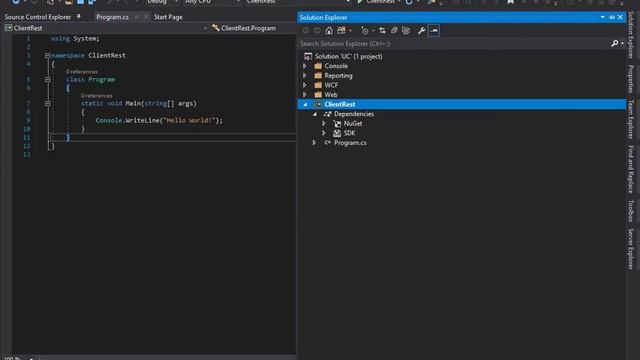
Task: Click the Back button in Solution Explorer toolbar
Action: (306, 31)
